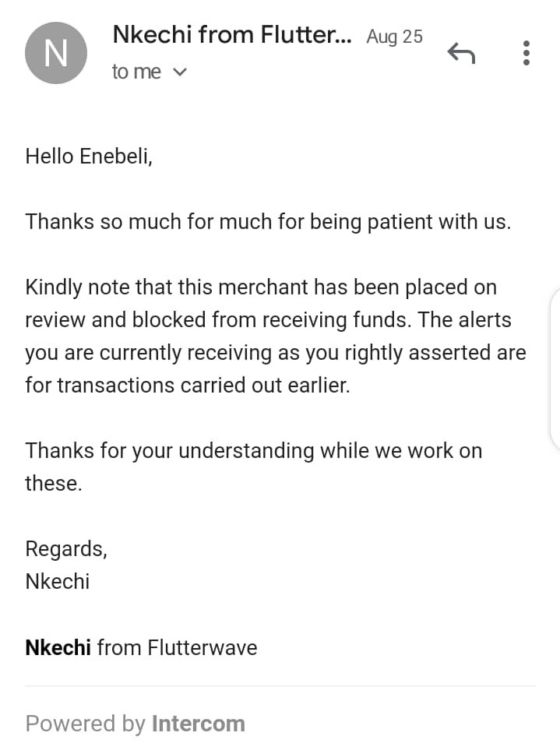This screenshot has width=560, height=754.
Task: Click the "Regards," sign-off line
Action: pos(66,549)
